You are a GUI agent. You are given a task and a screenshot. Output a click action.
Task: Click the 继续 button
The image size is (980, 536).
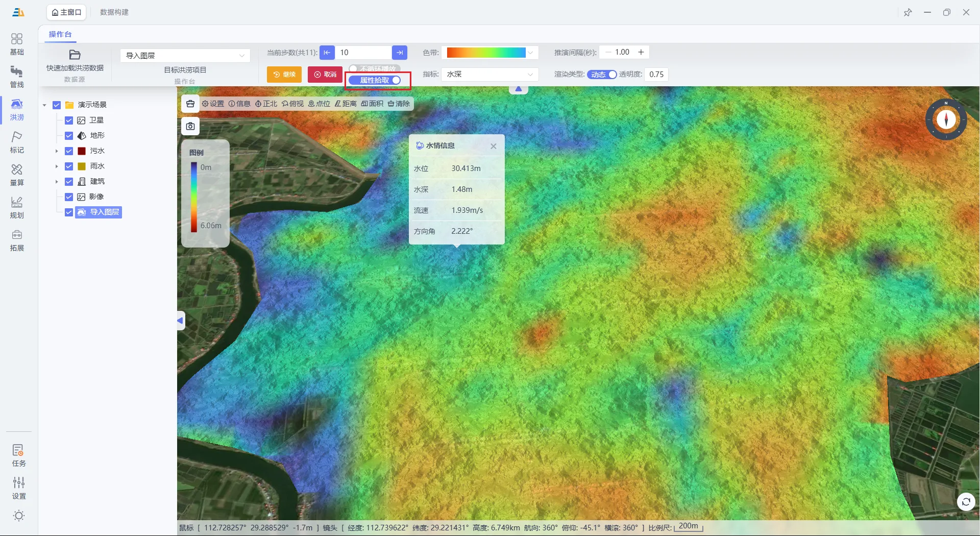284,75
